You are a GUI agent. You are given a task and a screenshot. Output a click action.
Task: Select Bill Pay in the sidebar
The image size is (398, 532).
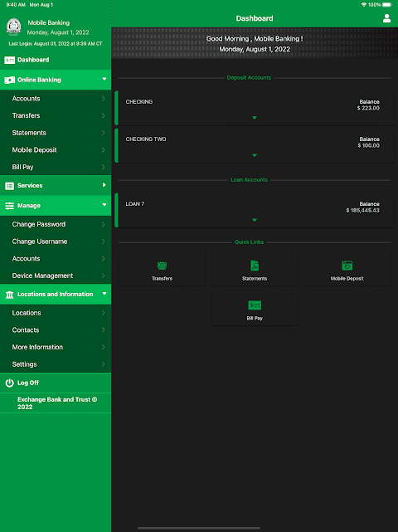[x=56, y=167]
